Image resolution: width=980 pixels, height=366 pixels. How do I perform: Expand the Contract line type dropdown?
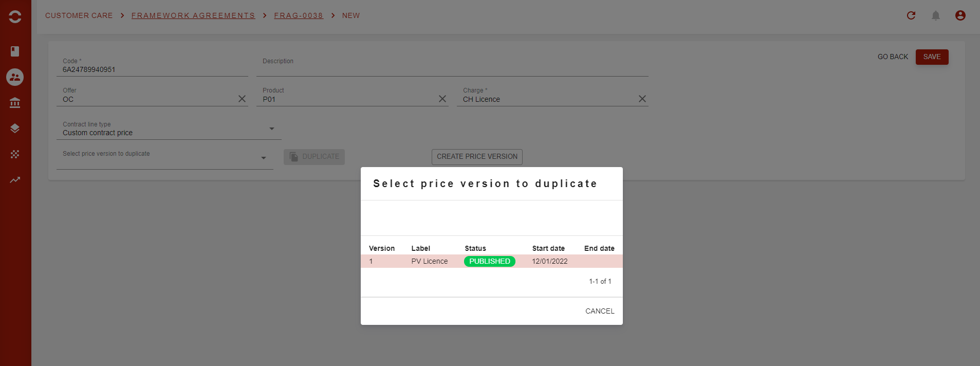click(272, 129)
